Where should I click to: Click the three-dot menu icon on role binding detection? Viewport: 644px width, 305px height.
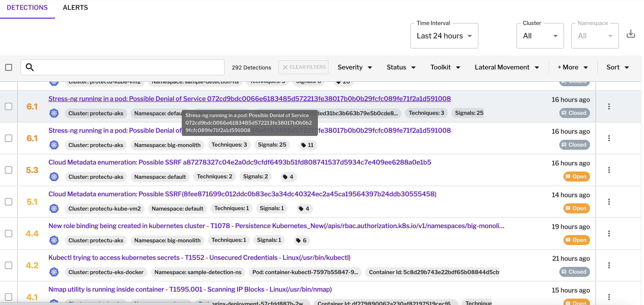[x=609, y=234]
